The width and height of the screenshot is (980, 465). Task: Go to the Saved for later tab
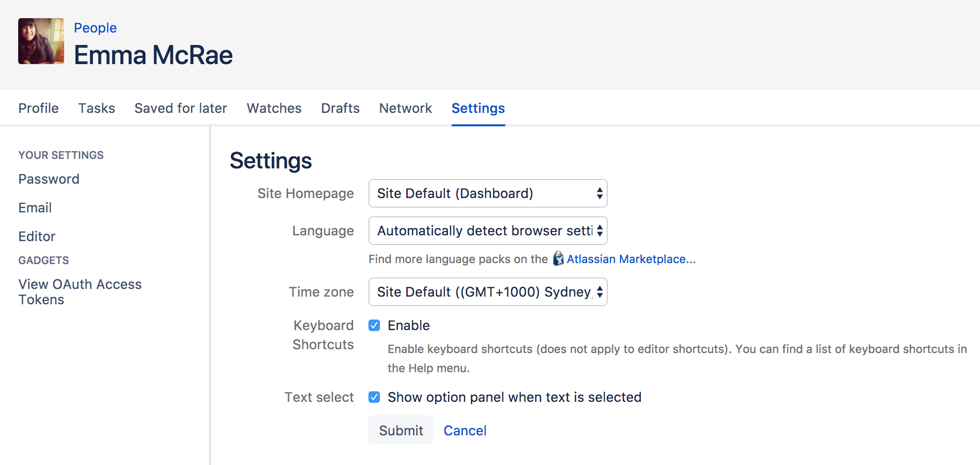180,108
